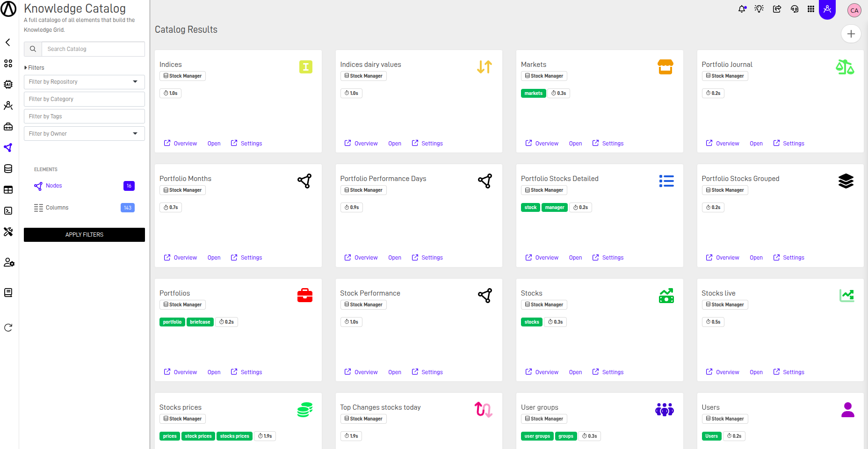Image resolution: width=868 pixels, height=449 pixels.
Task: Click the Portfolios red briefcase icon
Action: [305, 296]
